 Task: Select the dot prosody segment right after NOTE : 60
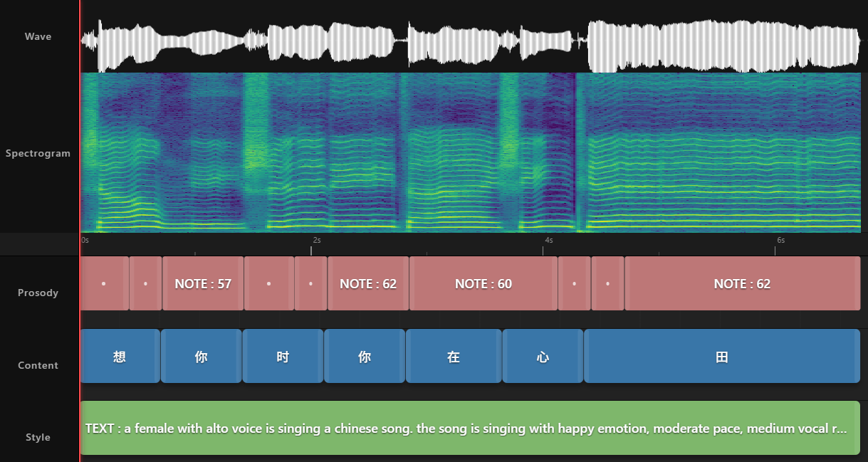(x=574, y=283)
